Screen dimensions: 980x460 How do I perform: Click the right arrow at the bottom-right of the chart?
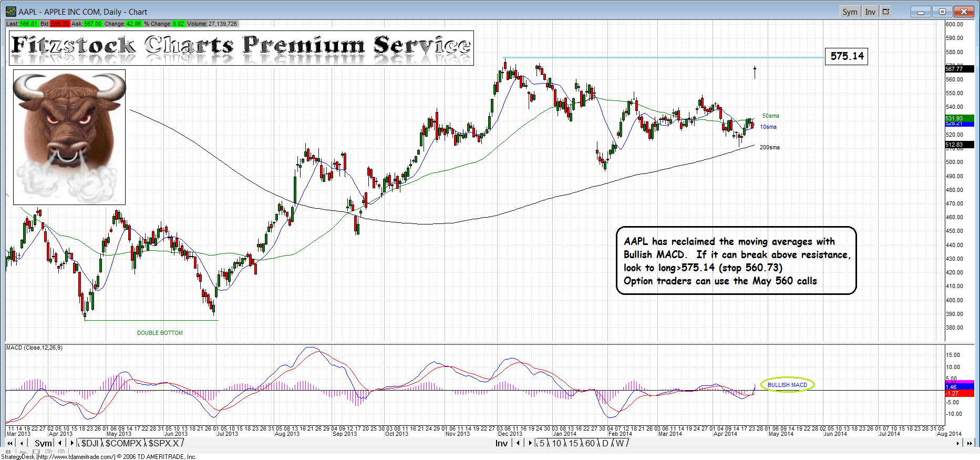[x=957, y=443]
